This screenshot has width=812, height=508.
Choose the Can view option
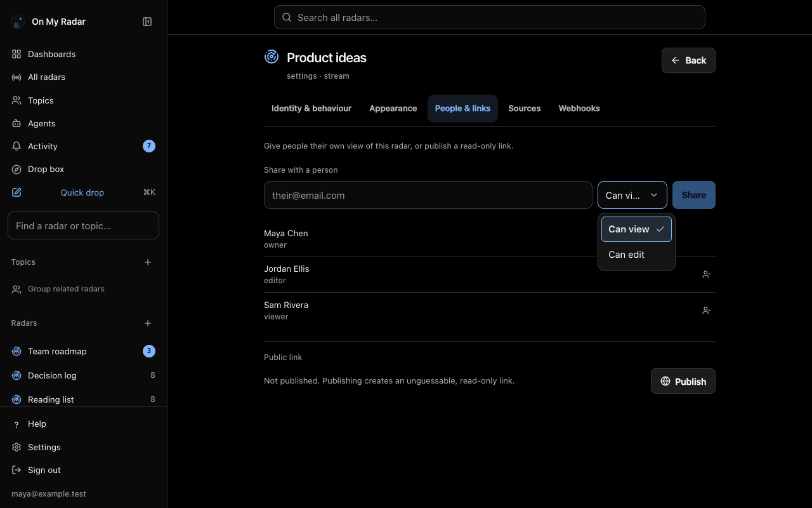[636, 229]
